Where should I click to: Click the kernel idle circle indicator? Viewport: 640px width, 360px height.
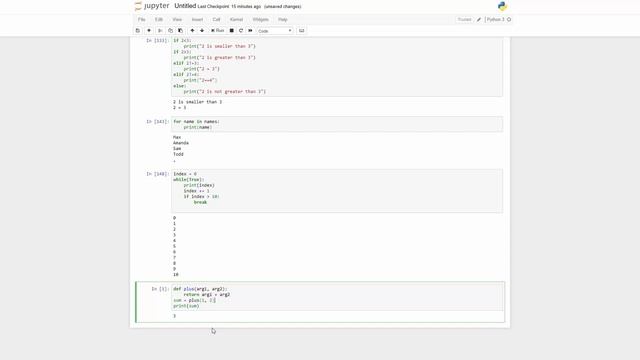click(x=509, y=20)
